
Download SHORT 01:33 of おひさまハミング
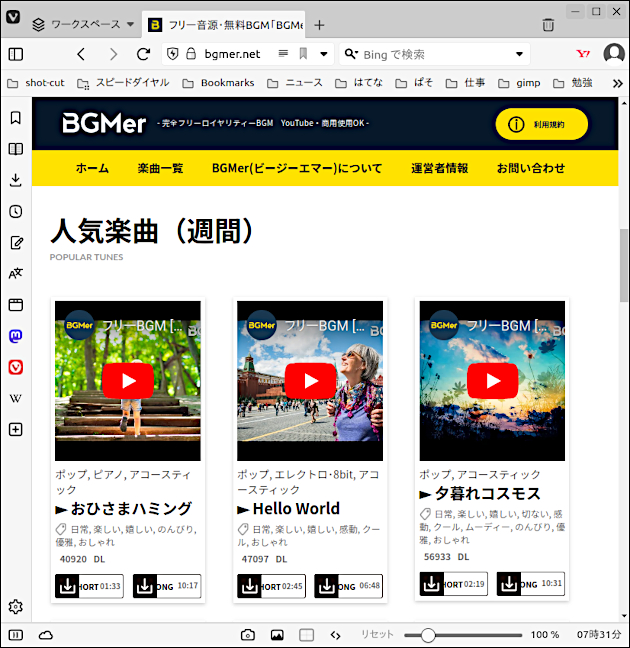[x=89, y=586]
